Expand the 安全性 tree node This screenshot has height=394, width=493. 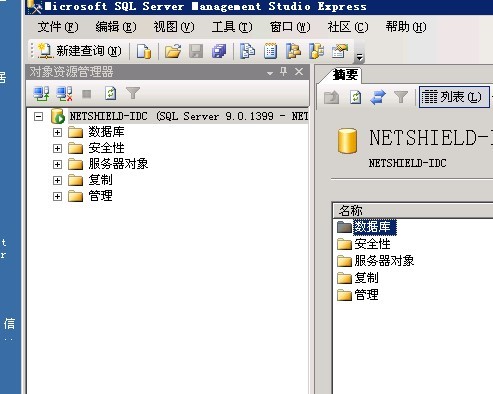click(x=57, y=148)
